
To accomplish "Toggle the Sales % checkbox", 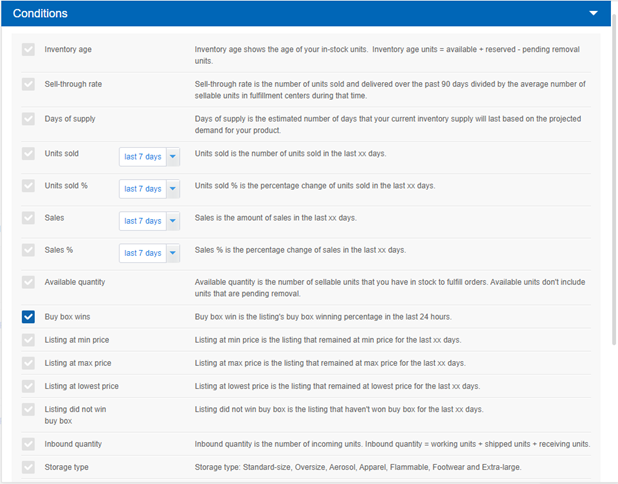I will click(x=28, y=250).
